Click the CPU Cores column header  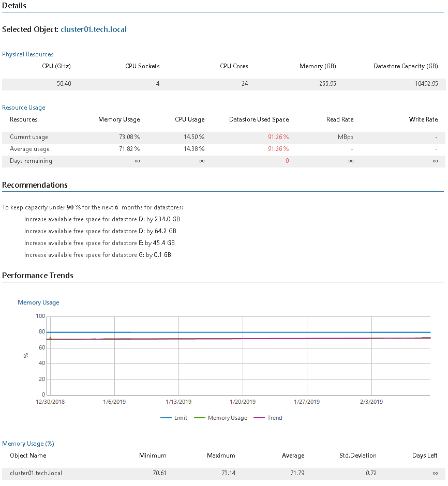tap(234, 66)
